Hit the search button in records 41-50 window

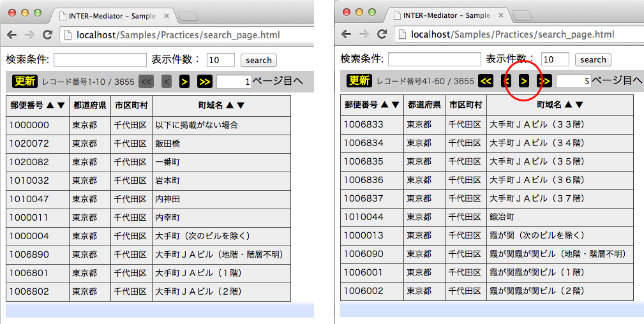593,60
